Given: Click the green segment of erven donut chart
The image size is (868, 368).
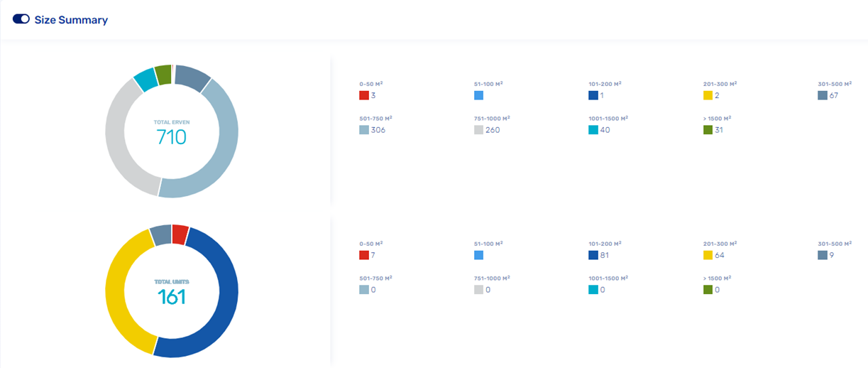Looking at the screenshot, I should 163,75.
